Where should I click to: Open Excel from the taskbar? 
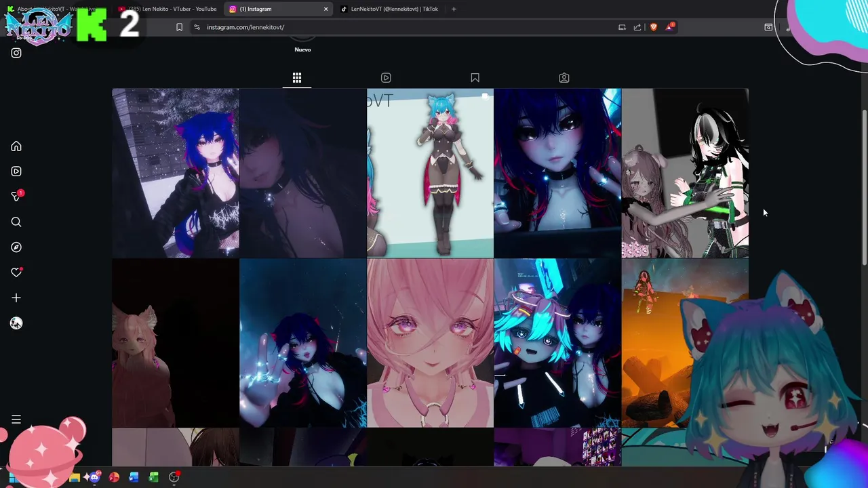point(154,478)
